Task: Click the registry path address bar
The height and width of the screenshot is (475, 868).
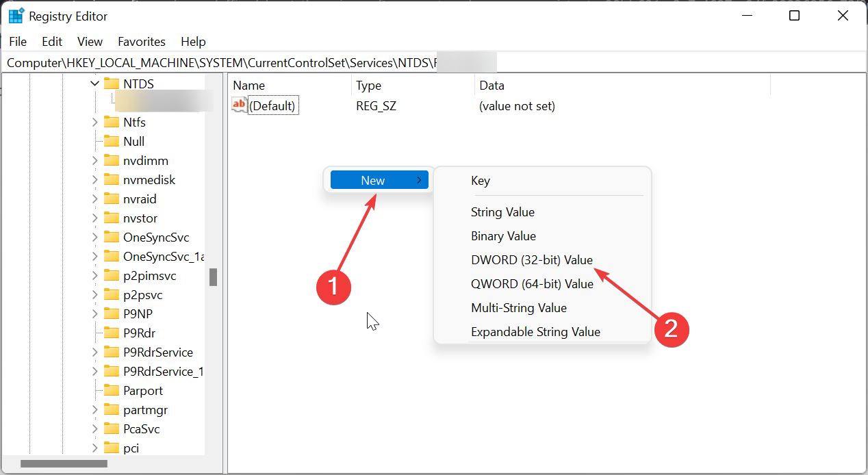Action: pos(434,63)
